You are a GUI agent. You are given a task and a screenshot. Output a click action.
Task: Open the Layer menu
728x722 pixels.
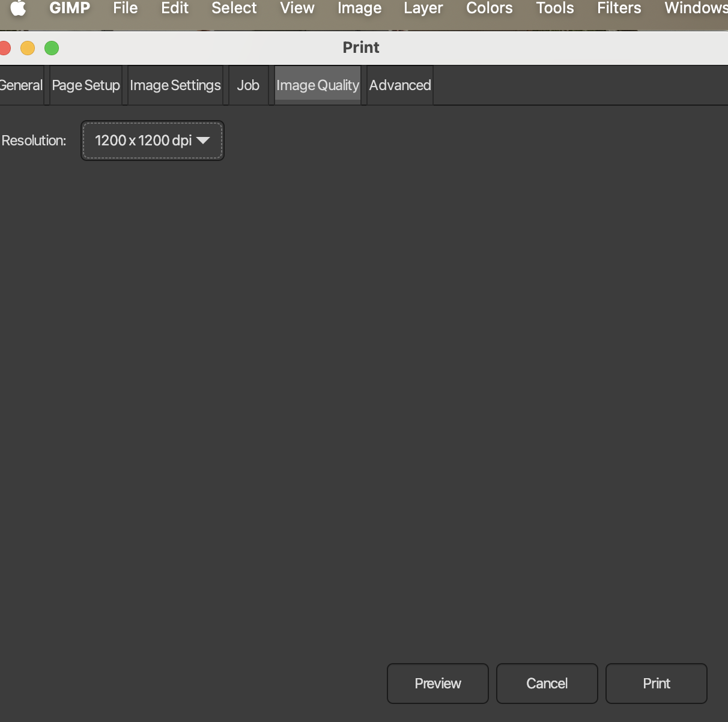423,8
